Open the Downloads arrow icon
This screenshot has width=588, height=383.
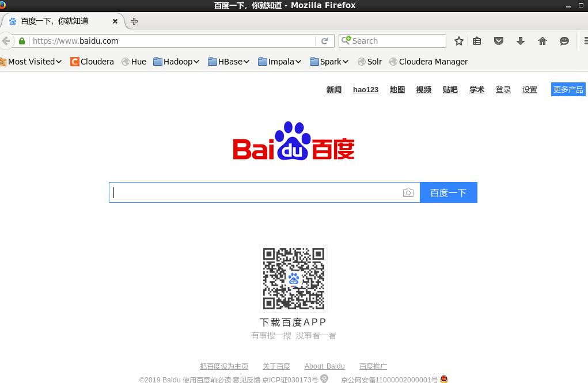coord(521,41)
